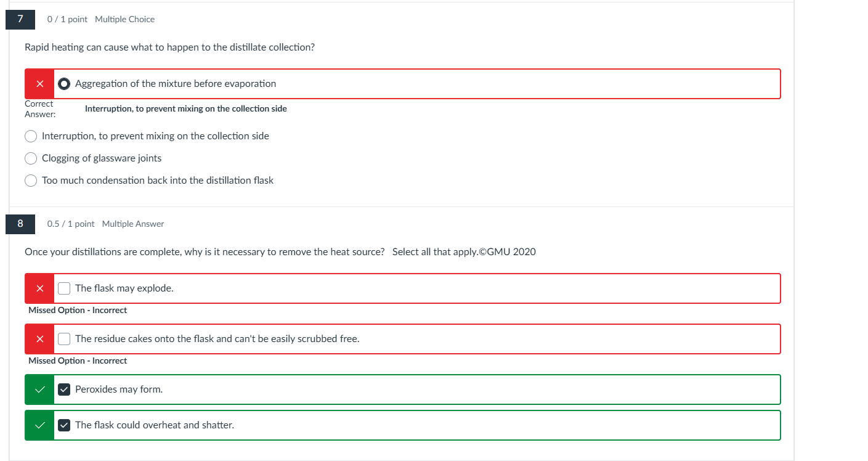Click the remove heat source question text

pyautogui.click(x=205, y=252)
